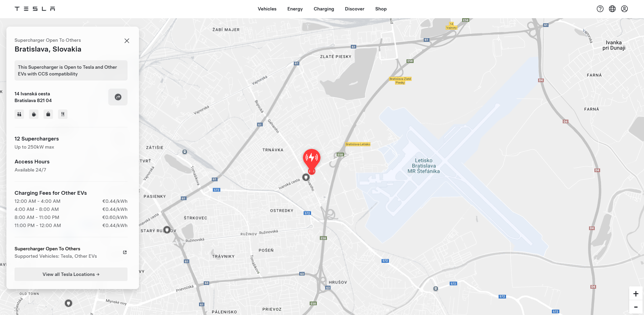Open the Charging menu
644x315 pixels.
pos(324,9)
